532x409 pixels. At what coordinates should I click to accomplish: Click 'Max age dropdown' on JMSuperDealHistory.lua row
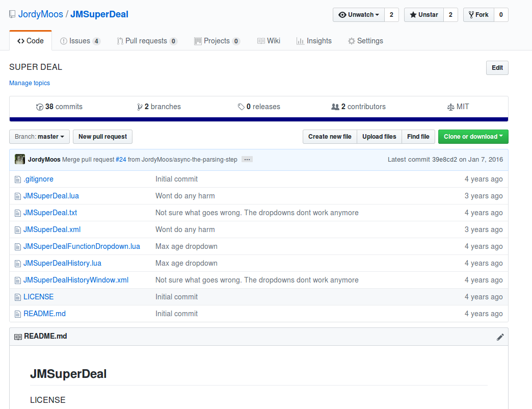187,263
